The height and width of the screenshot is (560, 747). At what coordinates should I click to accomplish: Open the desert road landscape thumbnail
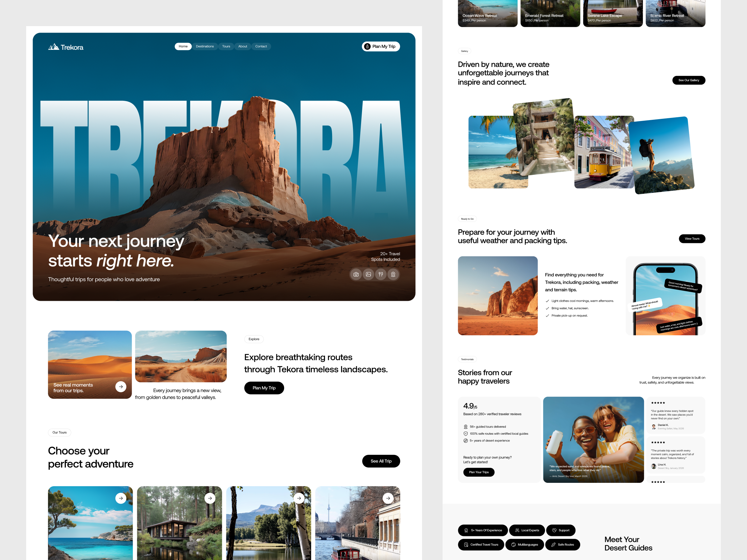coord(181,356)
